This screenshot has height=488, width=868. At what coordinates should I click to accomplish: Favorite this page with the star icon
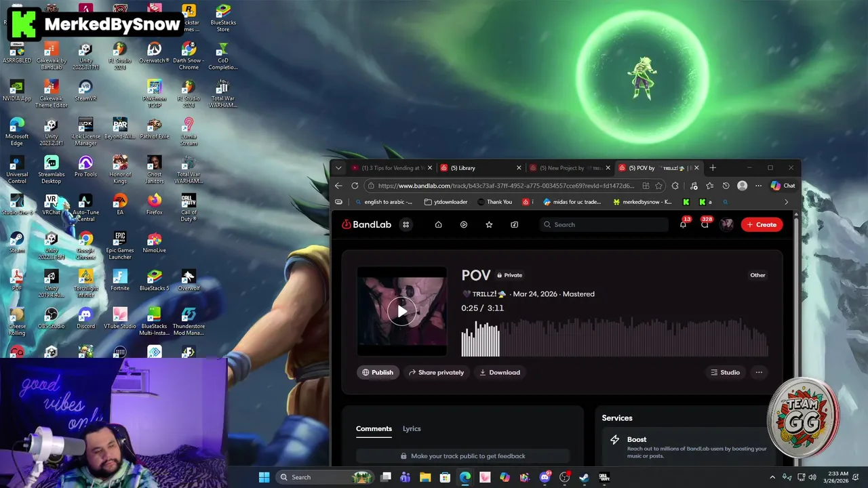tap(658, 186)
